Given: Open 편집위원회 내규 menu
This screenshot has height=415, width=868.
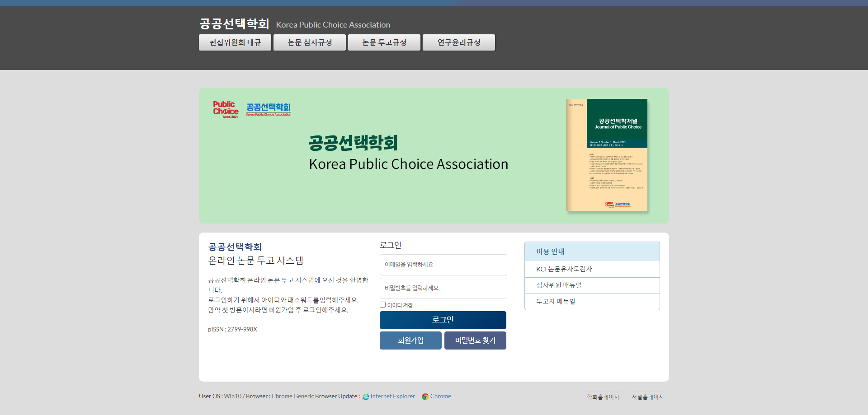Looking at the screenshot, I should point(235,42).
